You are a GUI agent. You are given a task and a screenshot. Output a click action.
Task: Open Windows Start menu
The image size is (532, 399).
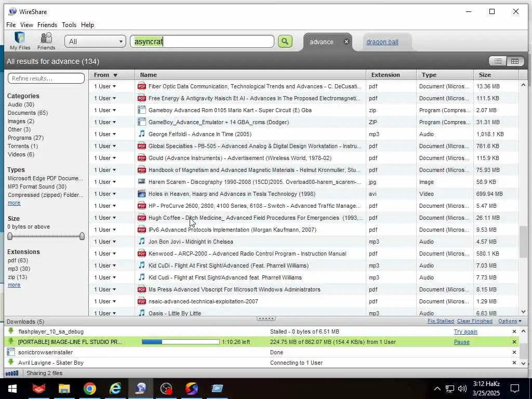(12, 389)
